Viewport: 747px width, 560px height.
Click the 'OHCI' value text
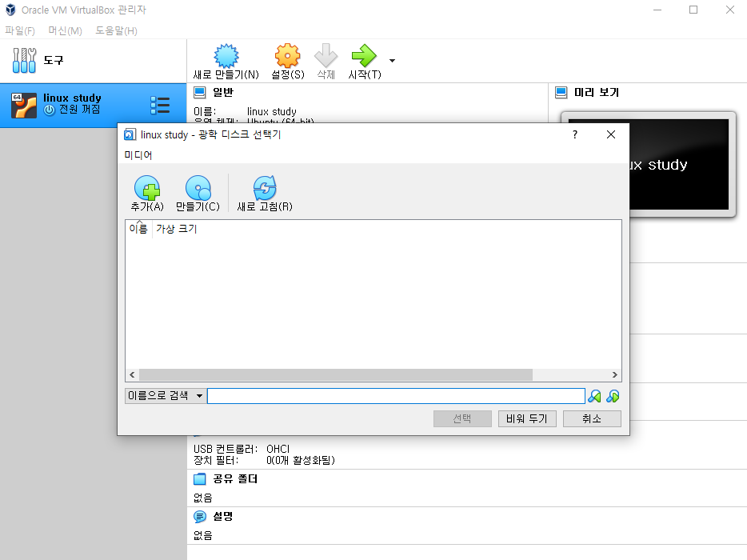coord(278,449)
